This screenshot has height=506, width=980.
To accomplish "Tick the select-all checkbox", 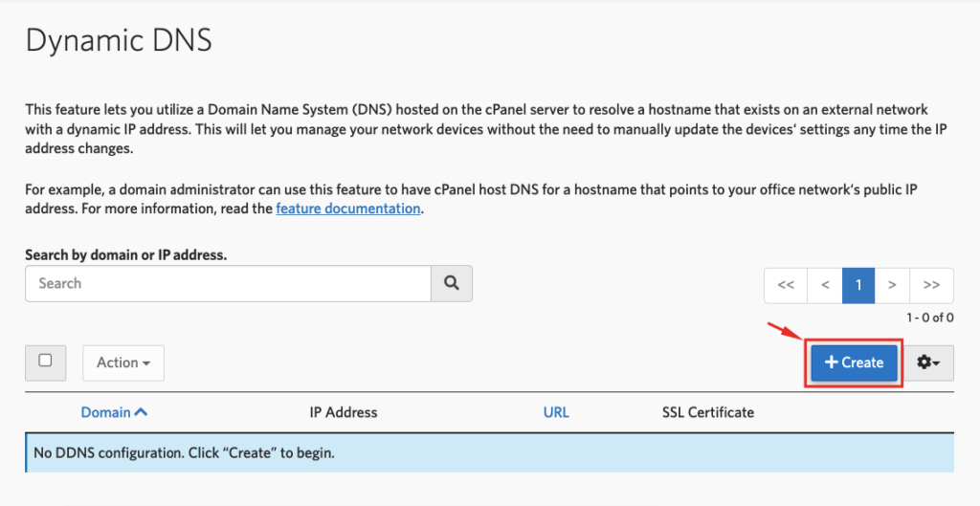I will (x=45, y=361).
